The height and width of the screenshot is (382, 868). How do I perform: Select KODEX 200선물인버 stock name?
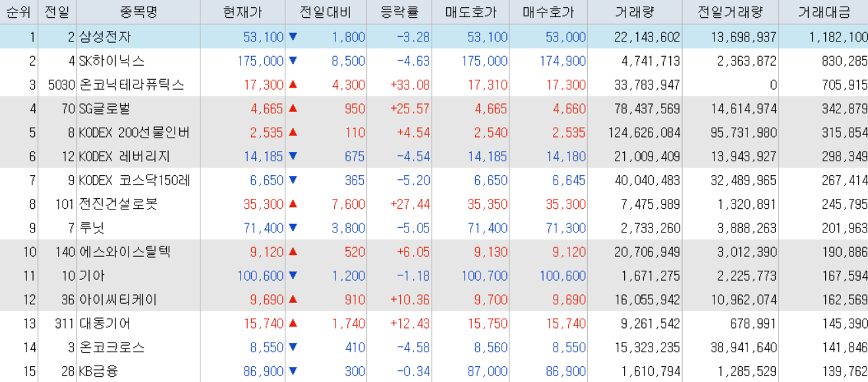[x=134, y=132]
